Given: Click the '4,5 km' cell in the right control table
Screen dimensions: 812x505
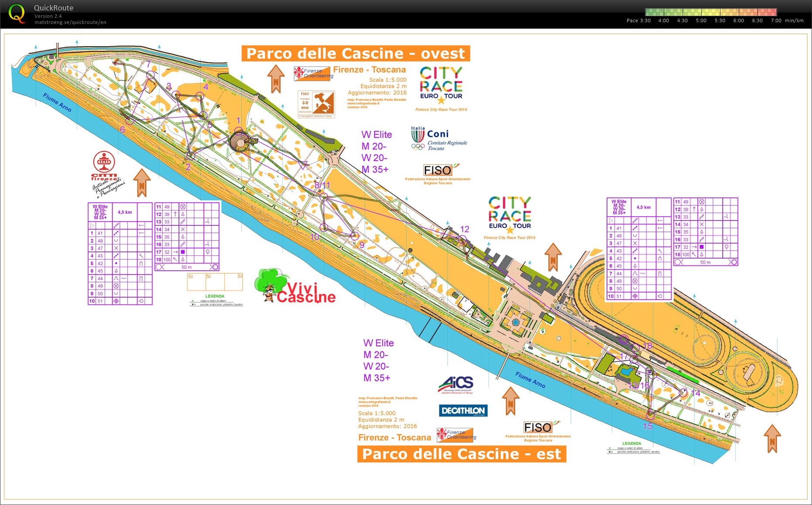Looking at the screenshot, I should (643, 207).
